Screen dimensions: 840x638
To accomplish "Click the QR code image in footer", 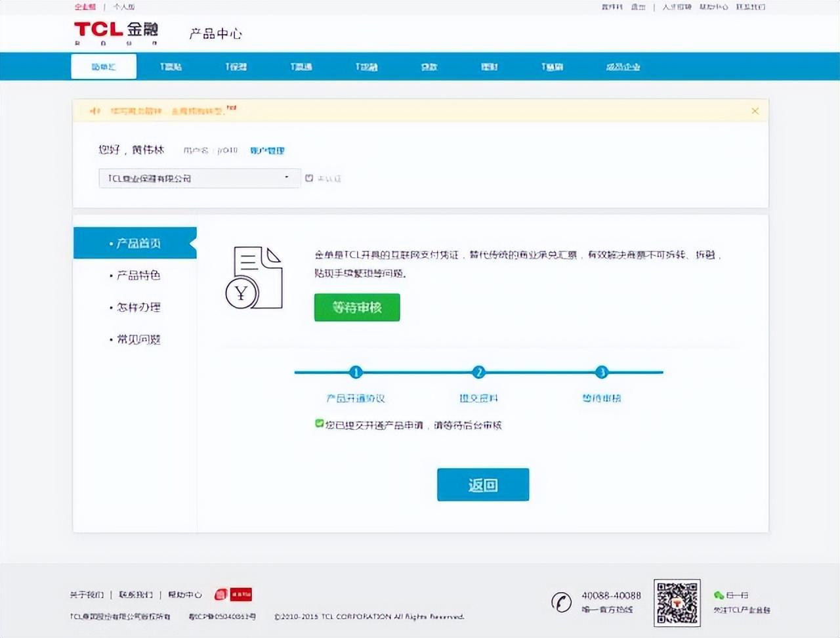I will [x=677, y=603].
